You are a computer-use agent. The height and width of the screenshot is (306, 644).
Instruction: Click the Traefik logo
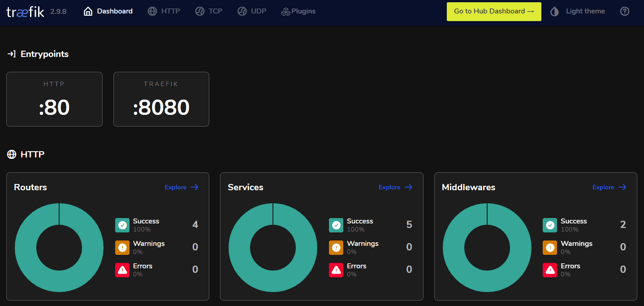26,12
